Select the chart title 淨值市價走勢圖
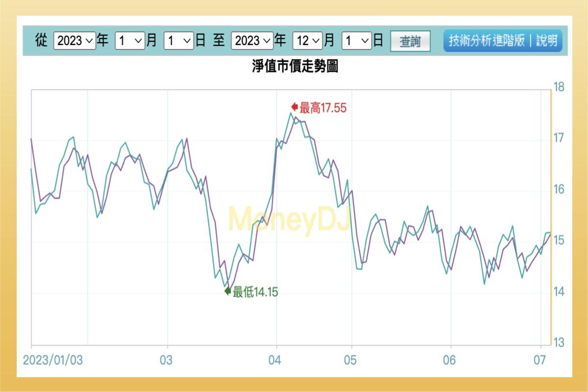Screen dimensions: 588x392 coord(294,67)
